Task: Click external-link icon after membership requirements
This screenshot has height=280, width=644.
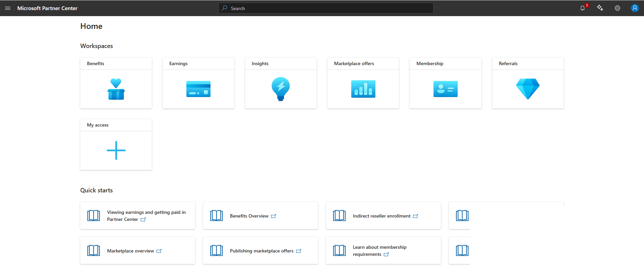Action: 386,254
